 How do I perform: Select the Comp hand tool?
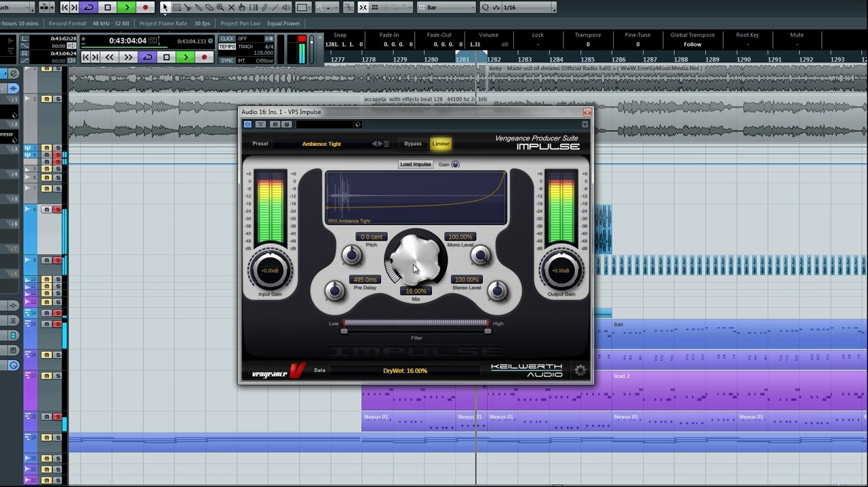click(x=241, y=7)
